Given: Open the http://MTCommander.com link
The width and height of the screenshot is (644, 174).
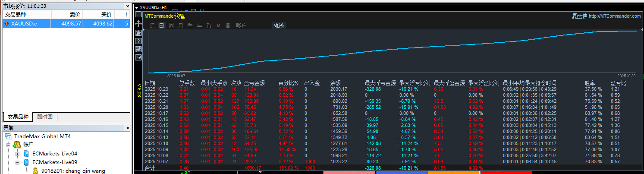Looking at the screenshot, I should click(614, 16).
